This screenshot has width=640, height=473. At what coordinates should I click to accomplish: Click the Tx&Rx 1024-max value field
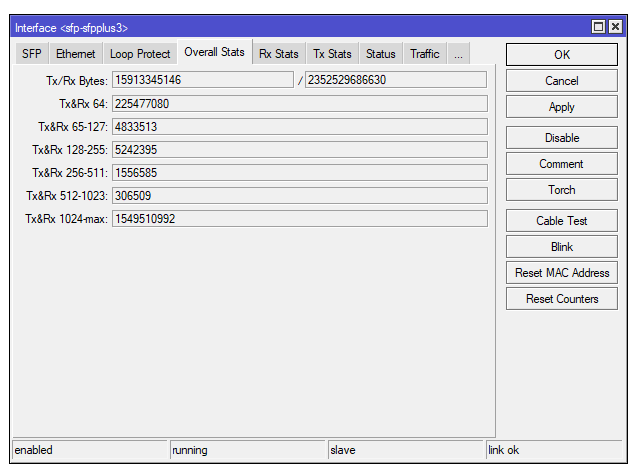click(x=300, y=219)
